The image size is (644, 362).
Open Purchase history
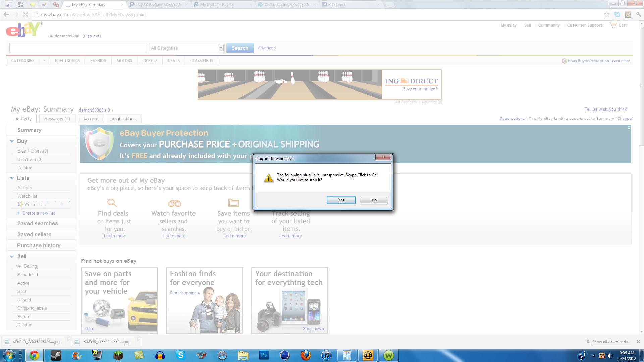pyautogui.click(x=39, y=246)
